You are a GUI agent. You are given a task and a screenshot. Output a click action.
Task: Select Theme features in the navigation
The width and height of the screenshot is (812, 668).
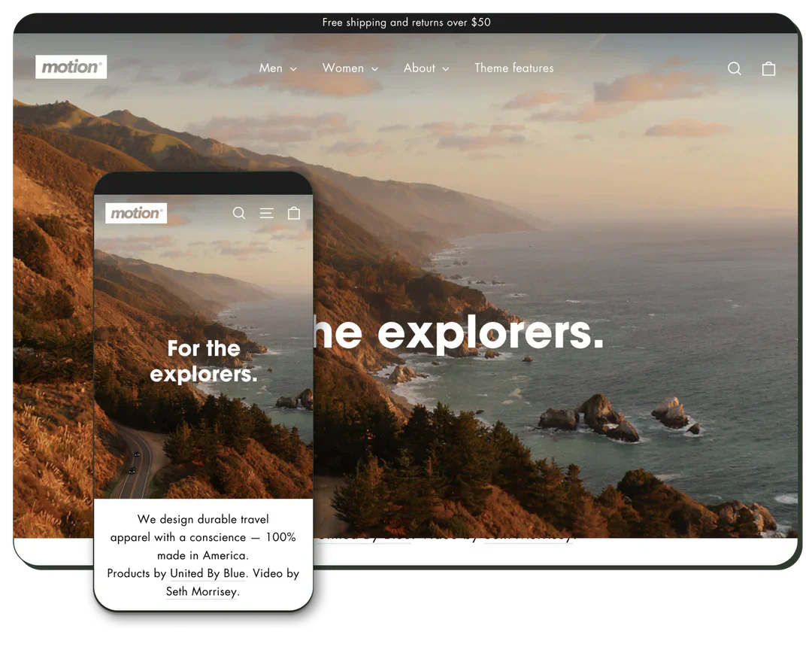point(514,68)
